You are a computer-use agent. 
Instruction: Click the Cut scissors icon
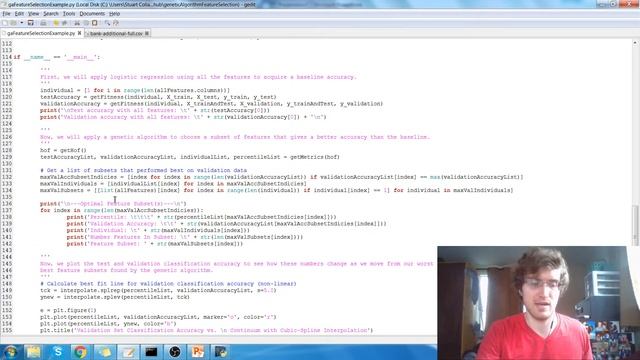(x=77, y=23)
